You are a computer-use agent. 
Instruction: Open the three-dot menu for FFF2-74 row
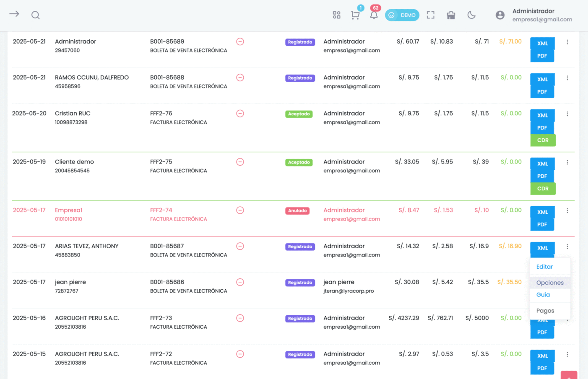click(567, 211)
